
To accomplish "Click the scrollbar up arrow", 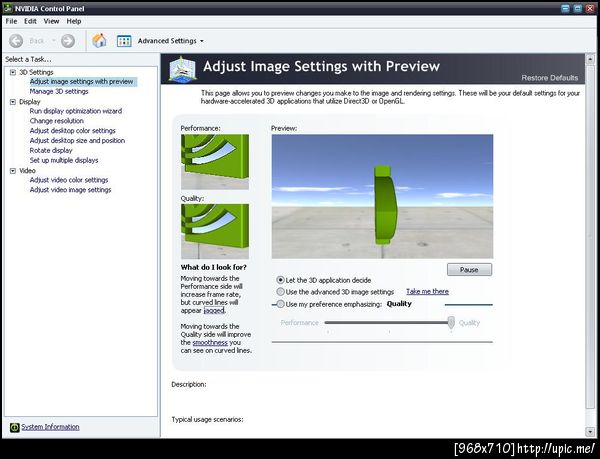I will (590, 59).
